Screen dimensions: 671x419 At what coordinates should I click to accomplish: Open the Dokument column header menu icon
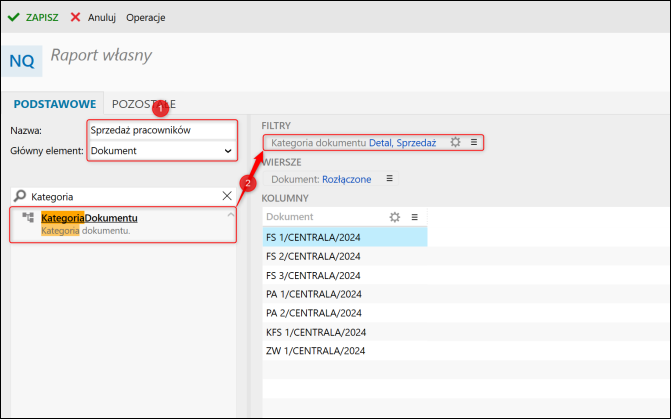coord(413,216)
